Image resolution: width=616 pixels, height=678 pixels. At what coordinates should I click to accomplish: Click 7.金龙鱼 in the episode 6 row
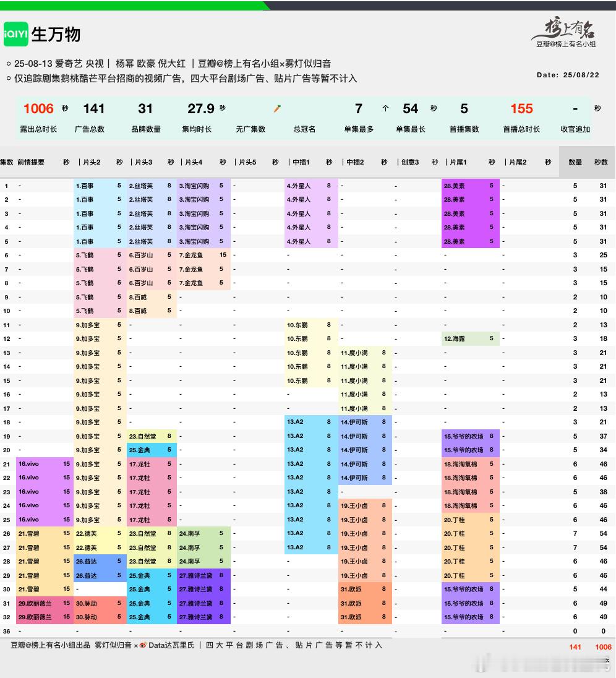point(190,255)
